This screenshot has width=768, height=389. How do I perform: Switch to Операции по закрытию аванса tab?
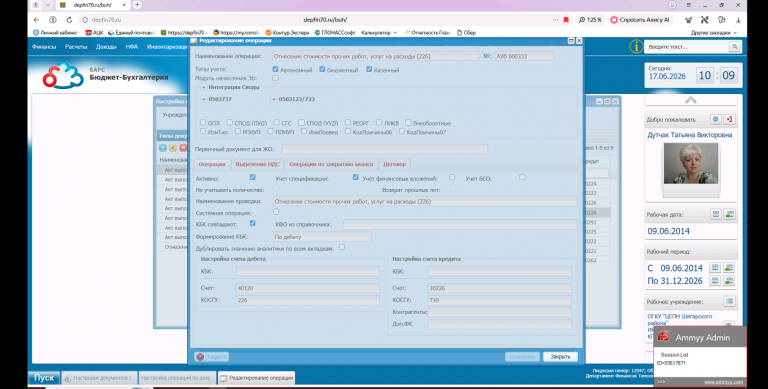click(x=331, y=164)
